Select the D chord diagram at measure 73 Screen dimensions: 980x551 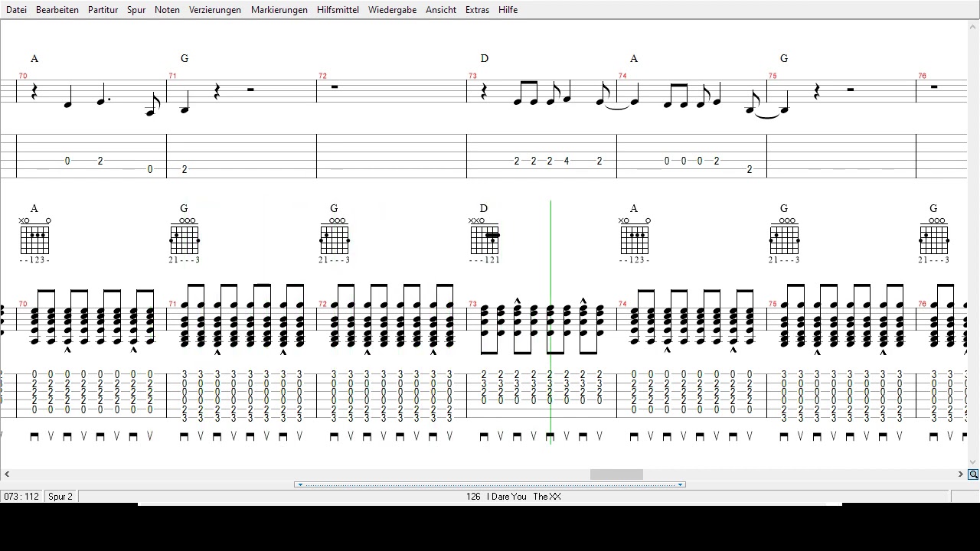click(484, 240)
